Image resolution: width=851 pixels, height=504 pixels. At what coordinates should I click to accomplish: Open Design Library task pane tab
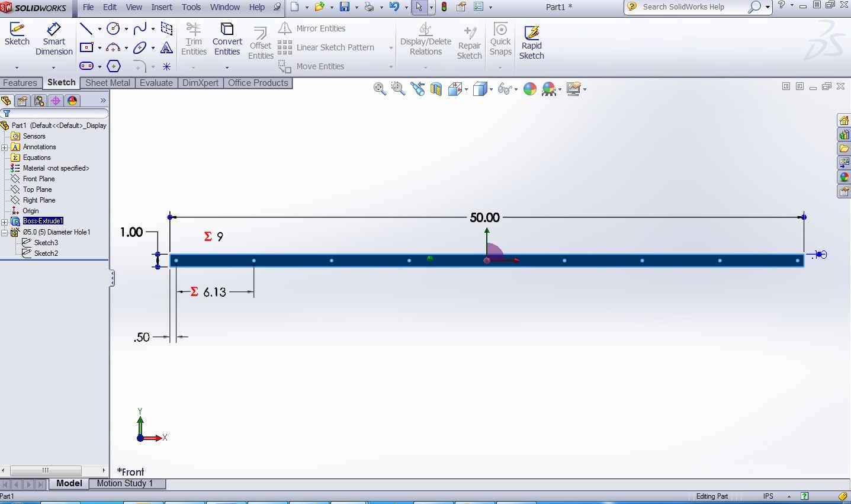pyautogui.click(x=844, y=134)
